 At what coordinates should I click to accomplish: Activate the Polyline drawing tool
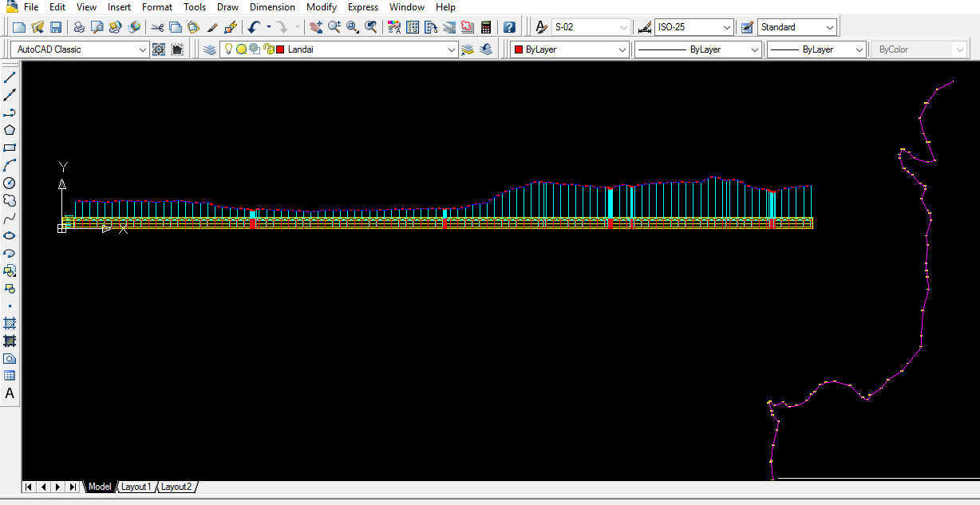pos(10,112)
